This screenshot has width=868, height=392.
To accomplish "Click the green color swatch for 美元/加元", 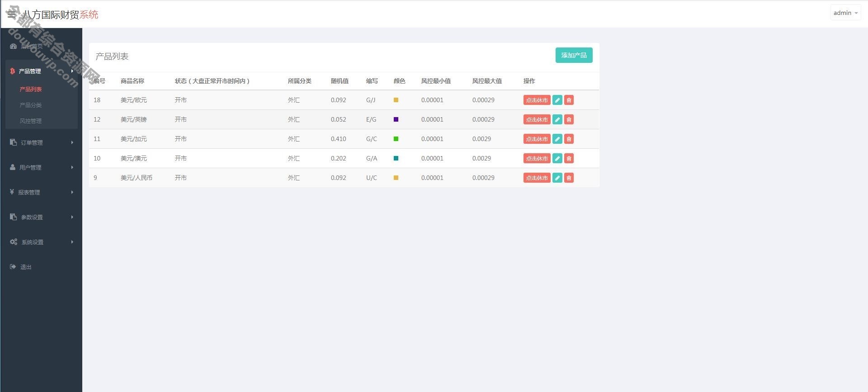I will click(x=396, y=139).
